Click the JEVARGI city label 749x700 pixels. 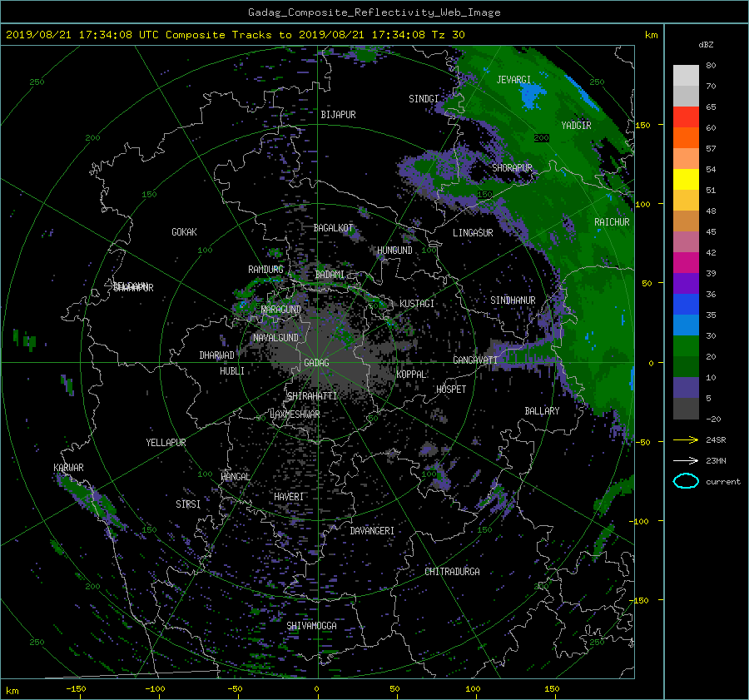(x=513, y=79)
